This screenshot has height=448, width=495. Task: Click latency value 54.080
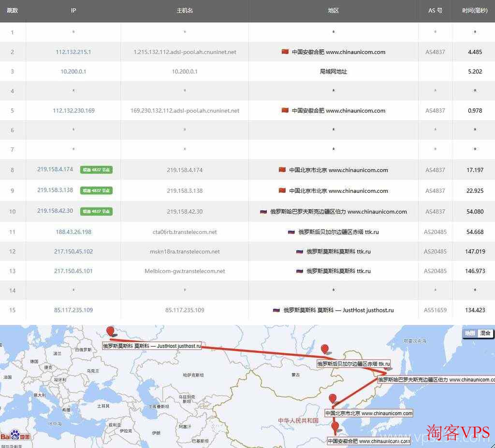[x=475, y=212]
